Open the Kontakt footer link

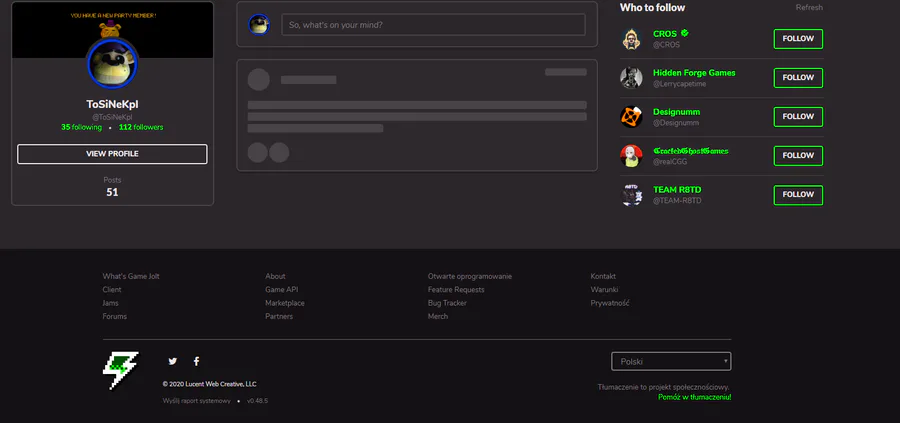pyautogui.click(x=603, y=276)
